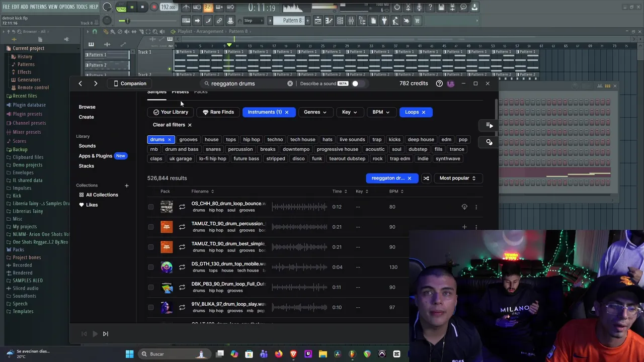Open the OPTIONS menu
The image size is (644, 362).
pos(67,7)
